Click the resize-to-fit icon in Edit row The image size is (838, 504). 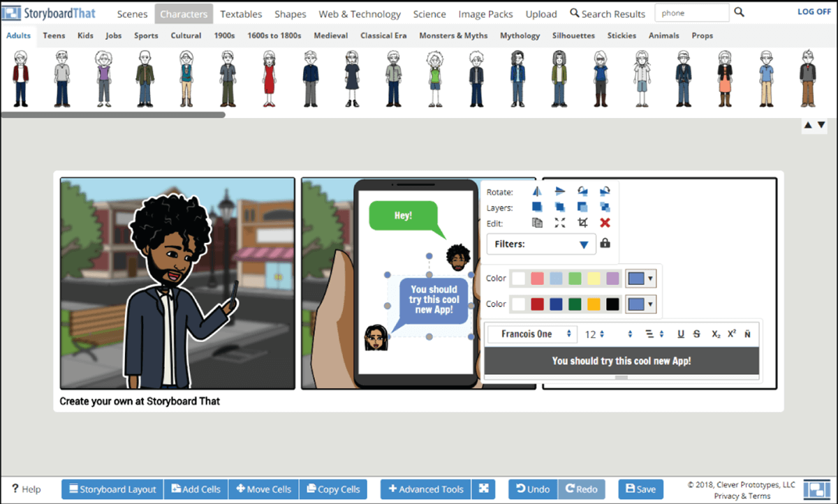(x=559, y=223)
